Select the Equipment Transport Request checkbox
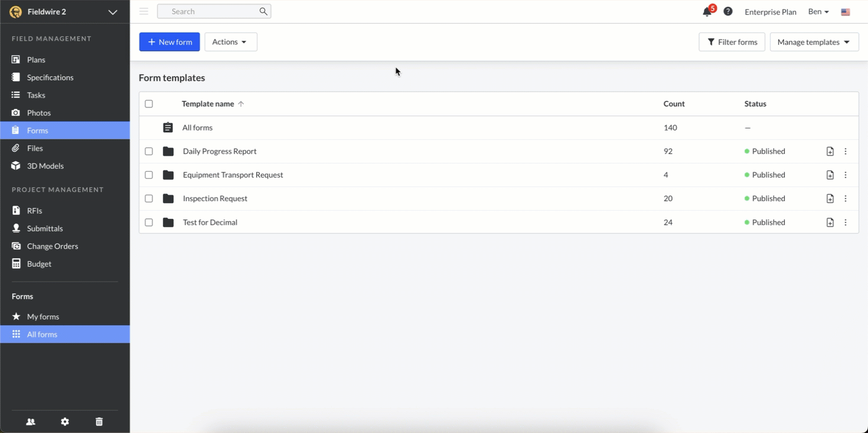This screenshot has width=868, height=433. [149, 175]
